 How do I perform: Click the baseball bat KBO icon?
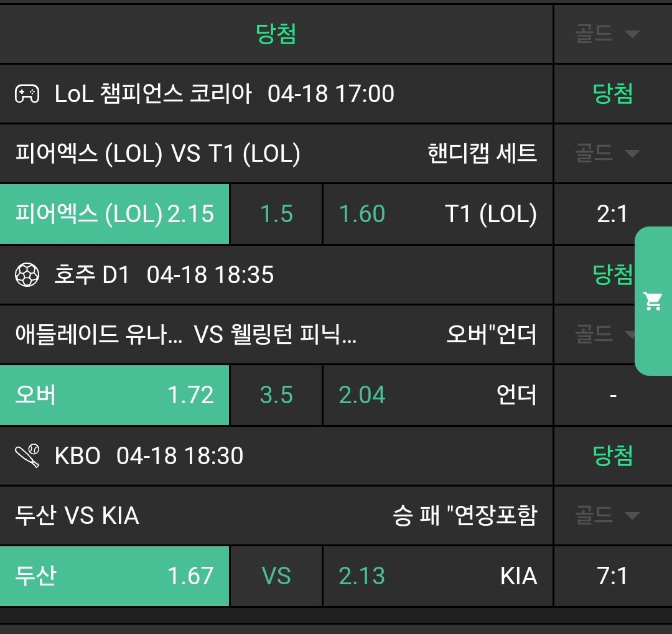(27, 456)
